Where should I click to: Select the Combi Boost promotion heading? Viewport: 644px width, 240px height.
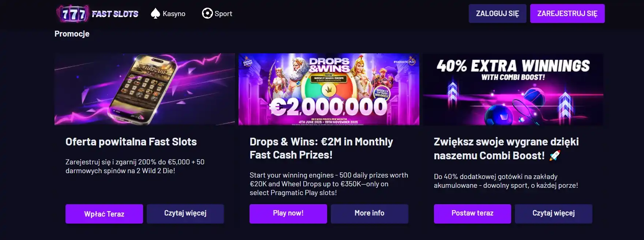click(x=506, y=149)
